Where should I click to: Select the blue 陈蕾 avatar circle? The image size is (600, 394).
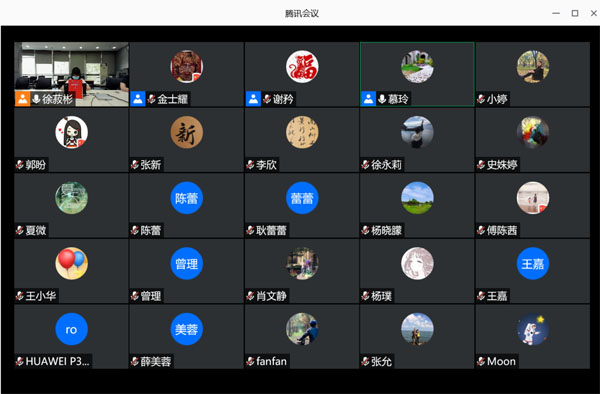[187, 198]
